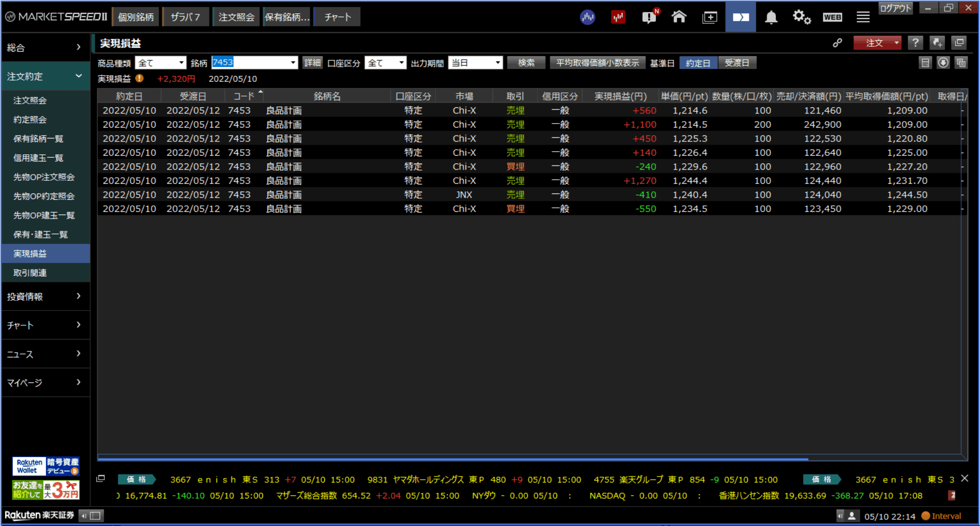Switch to the チャート top tab
This screenshot has height=526, width=980.
coord(337,17)
